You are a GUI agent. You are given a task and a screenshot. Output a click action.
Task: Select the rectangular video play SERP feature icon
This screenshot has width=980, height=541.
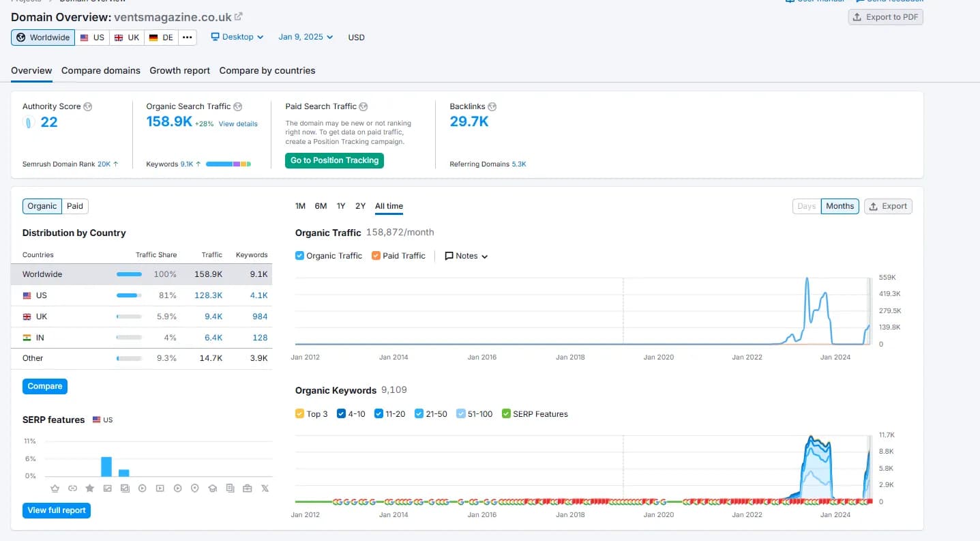tap(160, 488)
